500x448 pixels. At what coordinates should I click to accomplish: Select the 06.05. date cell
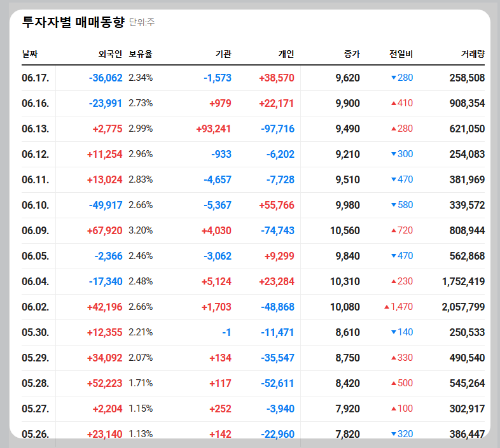(x=36, y=256)
